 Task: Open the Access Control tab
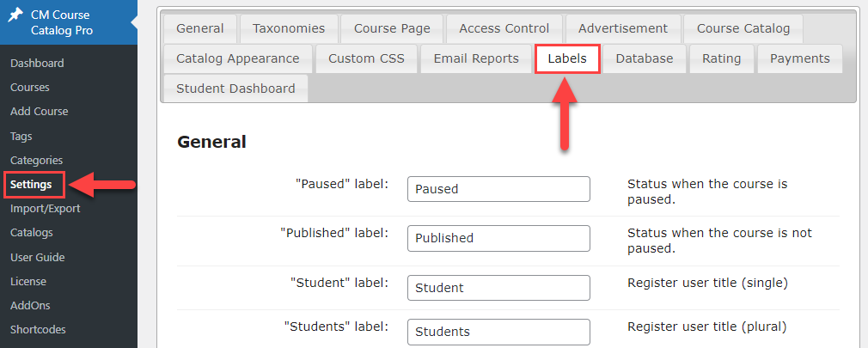pos(504,28)
